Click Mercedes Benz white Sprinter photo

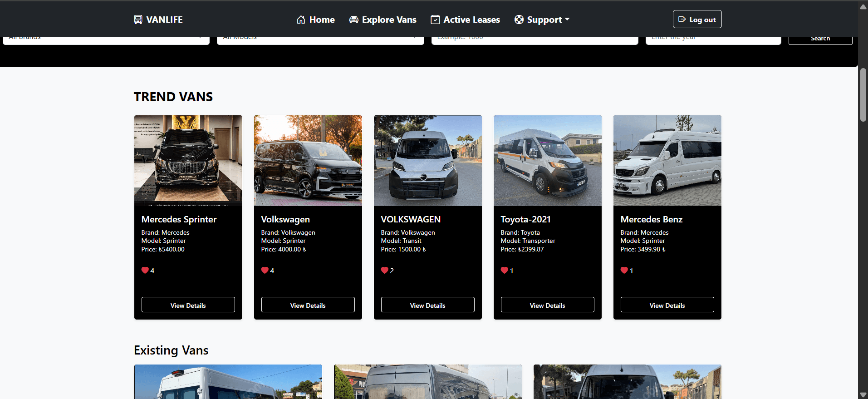click(x=667, y=161)
